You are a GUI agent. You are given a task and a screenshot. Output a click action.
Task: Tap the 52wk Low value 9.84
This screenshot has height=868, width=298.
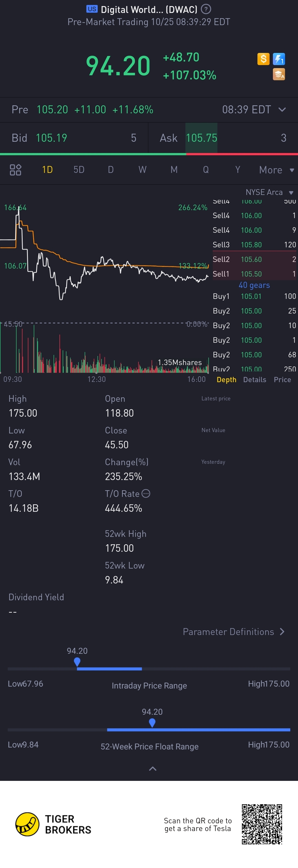(114, 580)
